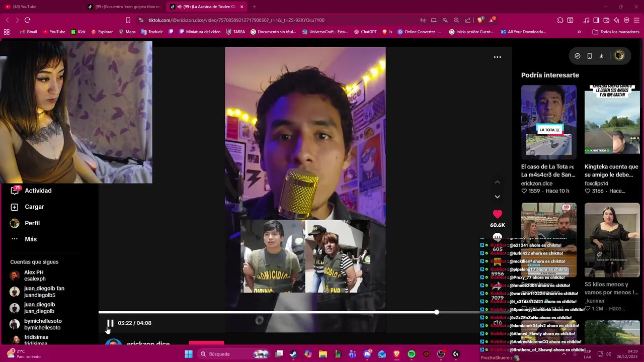
Task: Like the video with the heart icon
Action: (x=497, y=214)
